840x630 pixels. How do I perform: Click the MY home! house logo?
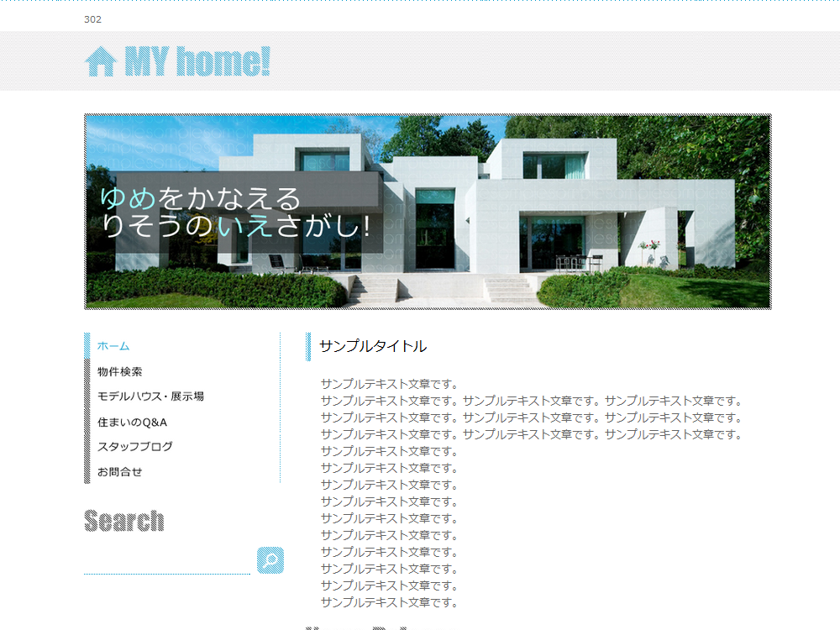pos(177,61)
